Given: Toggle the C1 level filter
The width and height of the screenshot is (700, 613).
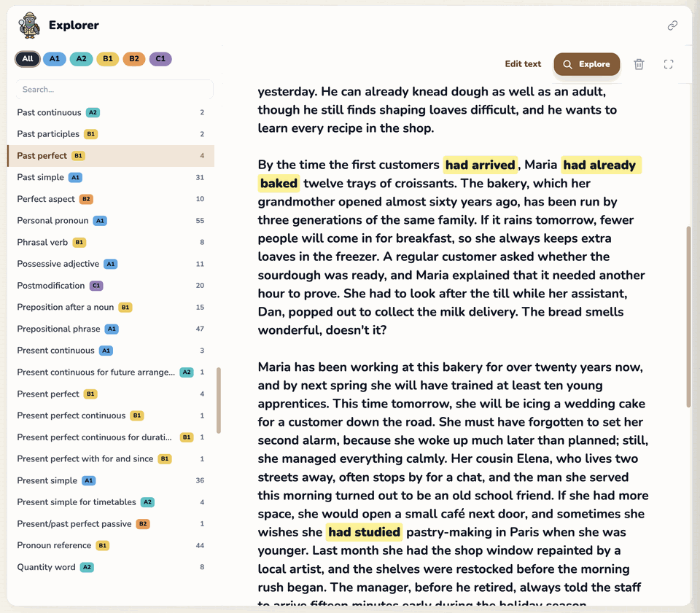Looking at the screenshot, I should pyautogui.click(x=160, y=59).
